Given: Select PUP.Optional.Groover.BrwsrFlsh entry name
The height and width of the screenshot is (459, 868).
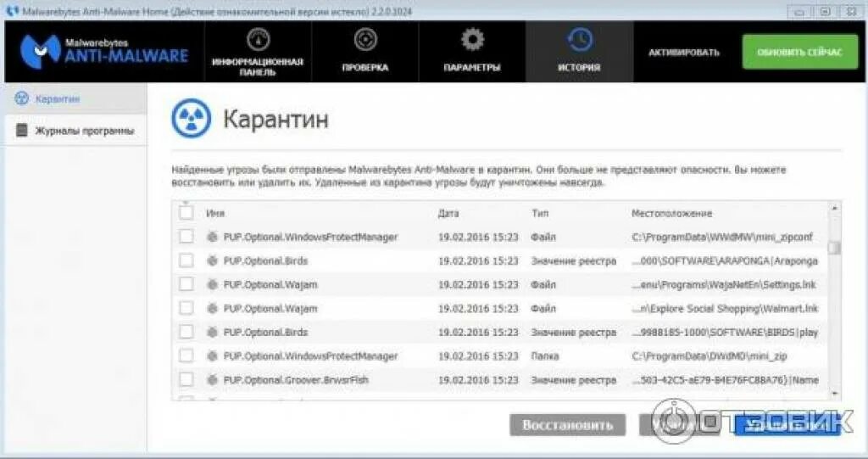Looking at the screenshot, I should point(296,380).
